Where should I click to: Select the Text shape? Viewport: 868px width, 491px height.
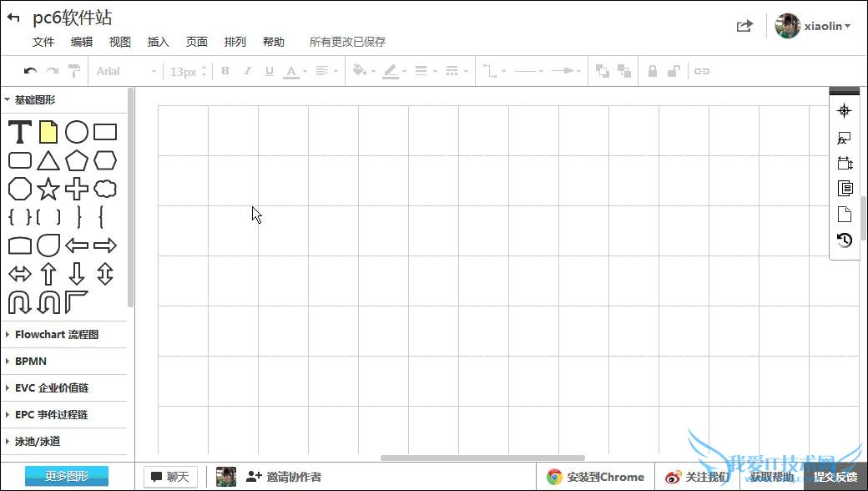(x=19, y=132)
